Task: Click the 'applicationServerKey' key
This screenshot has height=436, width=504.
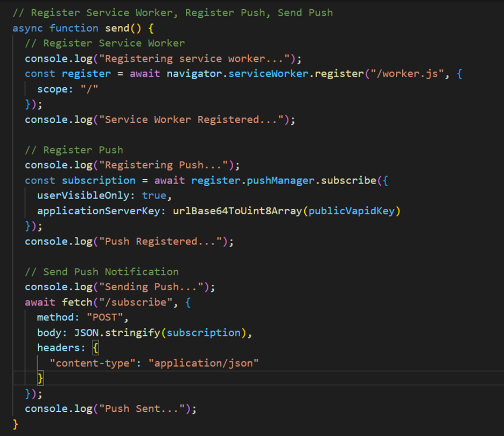Action: point(99,211)
